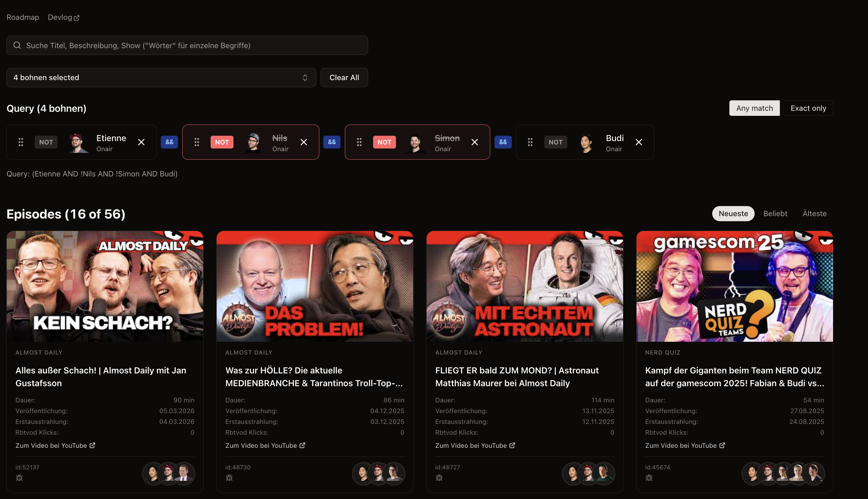Open the '4 bohnen selected' dropdown
The width and height of the screenshot is (868, 499).
(161, 77)
